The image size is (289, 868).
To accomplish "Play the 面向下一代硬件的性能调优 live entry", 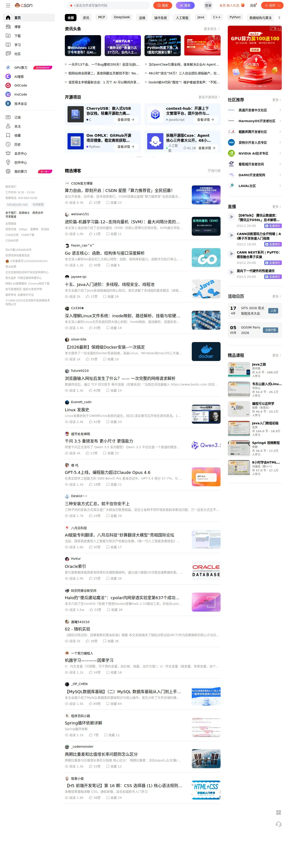I will (231, 272).
